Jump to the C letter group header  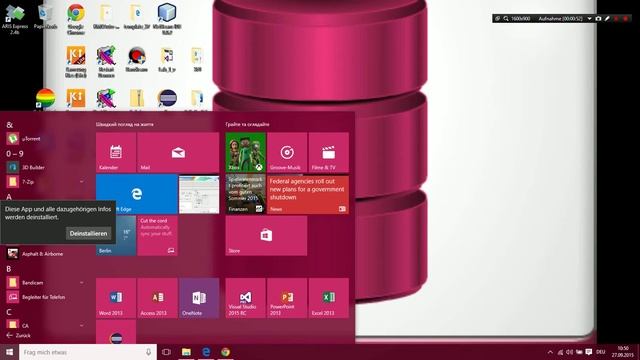[9, 312]
